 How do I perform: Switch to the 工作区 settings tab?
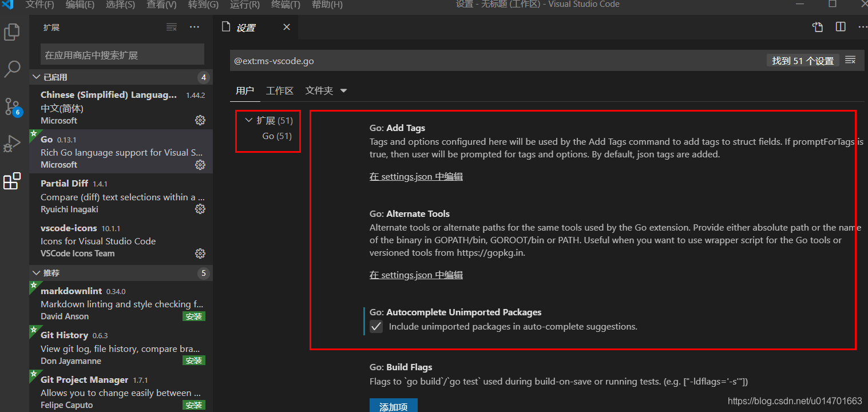click(280, 90)
